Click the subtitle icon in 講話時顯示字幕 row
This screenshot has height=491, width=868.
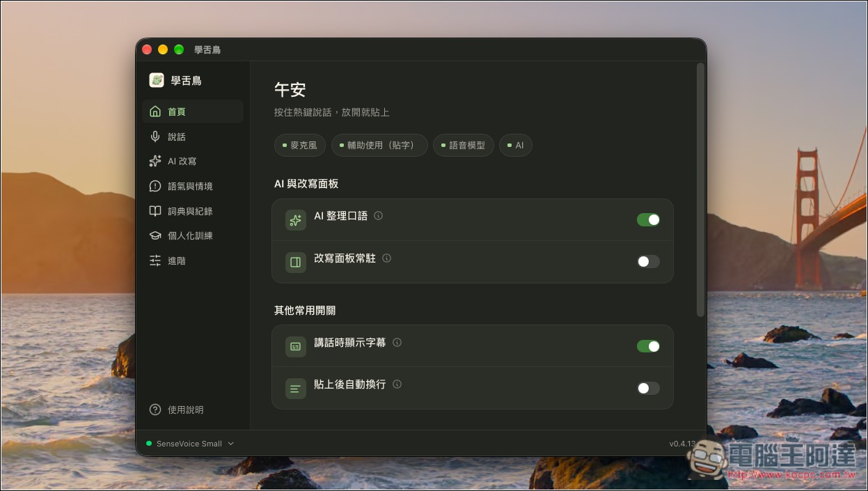point(296,346)
